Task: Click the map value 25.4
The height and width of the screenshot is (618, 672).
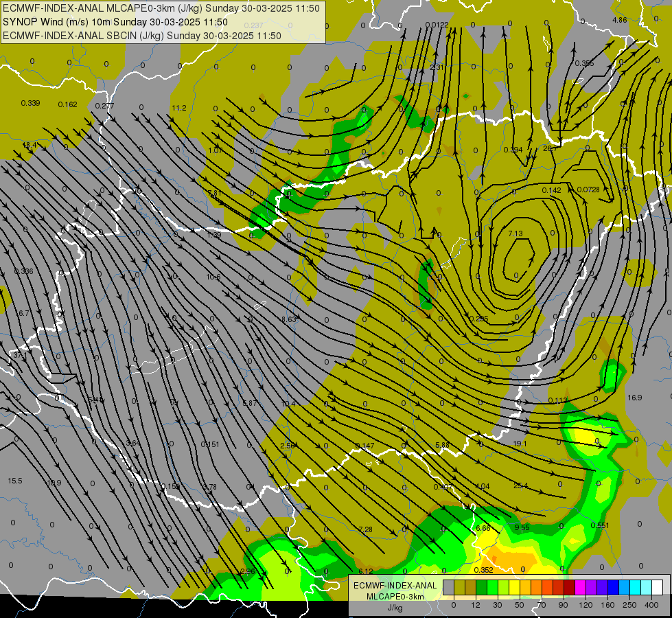Action: click(520, 486)
